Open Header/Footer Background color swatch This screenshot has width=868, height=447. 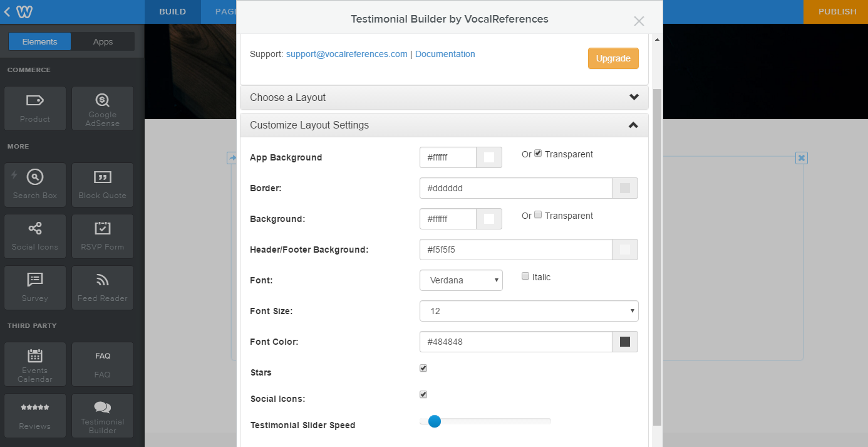624,250
